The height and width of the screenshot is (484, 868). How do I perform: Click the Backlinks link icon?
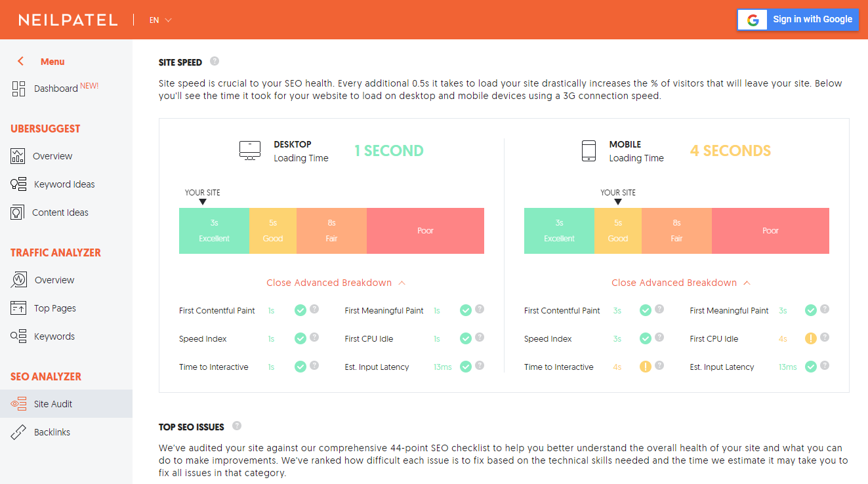[x=18, y=432]
